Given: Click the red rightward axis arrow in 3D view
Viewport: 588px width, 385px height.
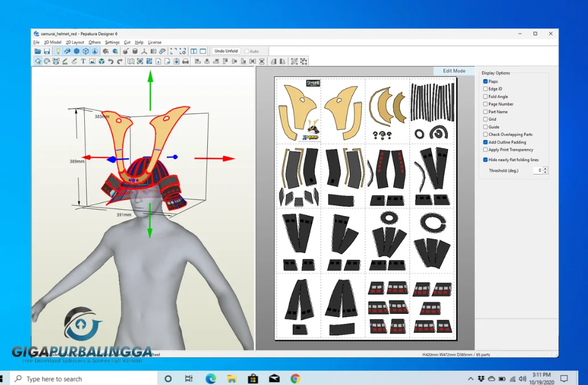Looking at the screenshot, I should [x=215, y=159].
